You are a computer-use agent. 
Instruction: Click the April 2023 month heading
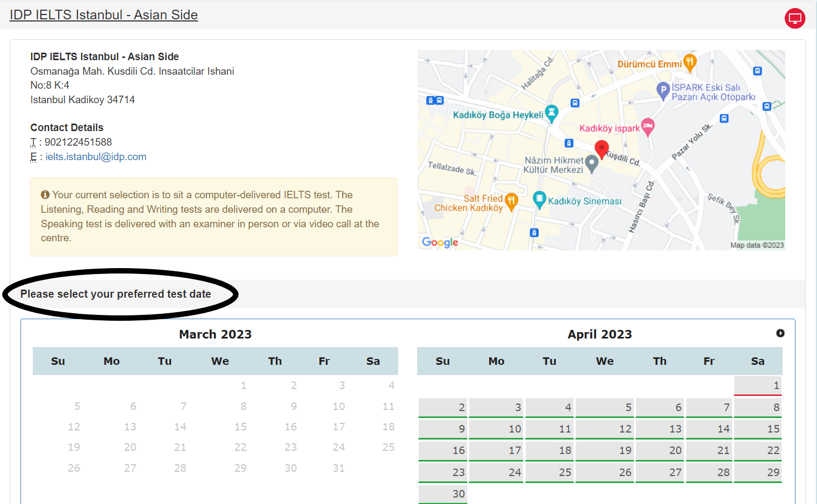pos(600,334)
